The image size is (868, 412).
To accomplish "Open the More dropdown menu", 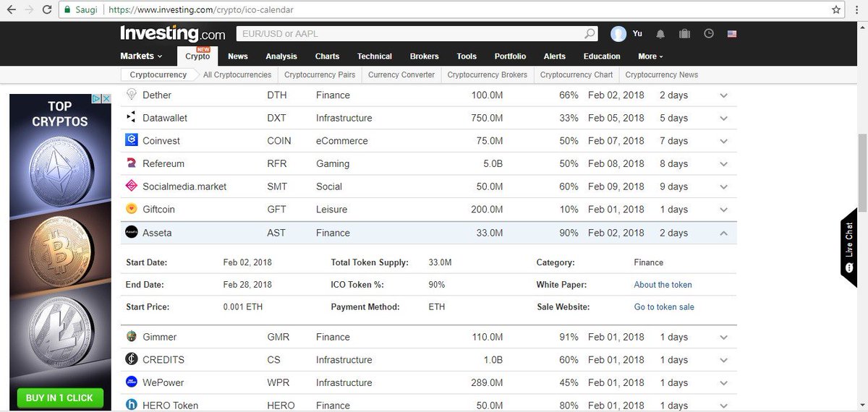I will [x=650, y=56].
